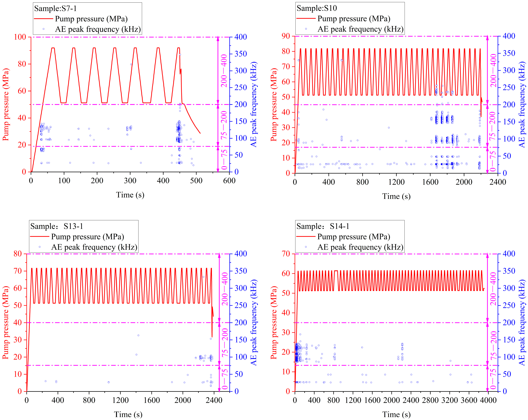Click the red Pump pressure line in S10 legend
528x420 pixels.
(306, 18)
